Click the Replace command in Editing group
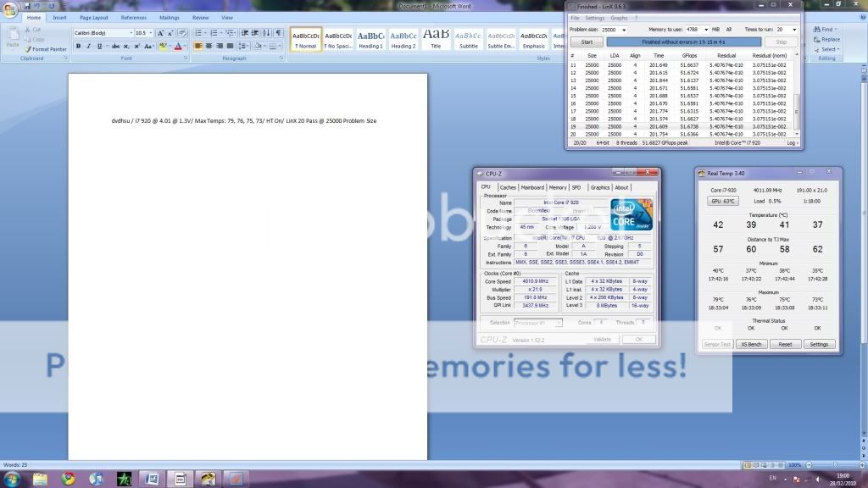 [826, 39]
